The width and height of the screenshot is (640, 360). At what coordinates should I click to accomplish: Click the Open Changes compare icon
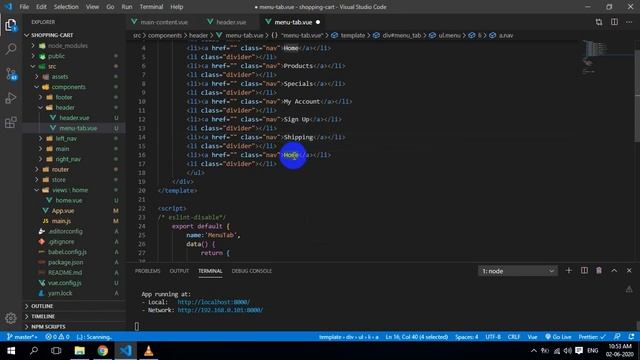coord(599,22)
